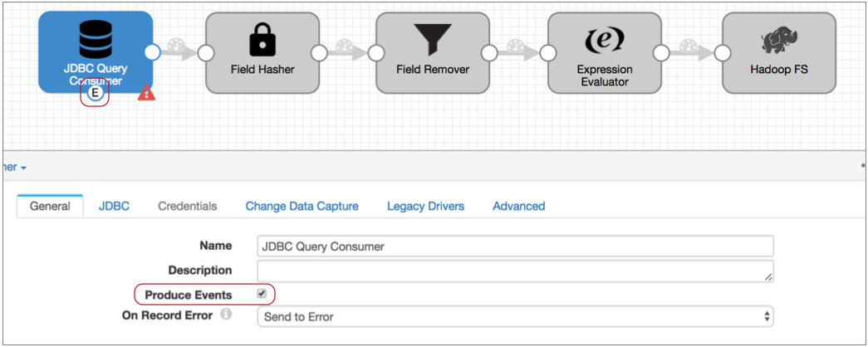
Task: Click the JDBC Query Consumer output connector
Action: 152,52
